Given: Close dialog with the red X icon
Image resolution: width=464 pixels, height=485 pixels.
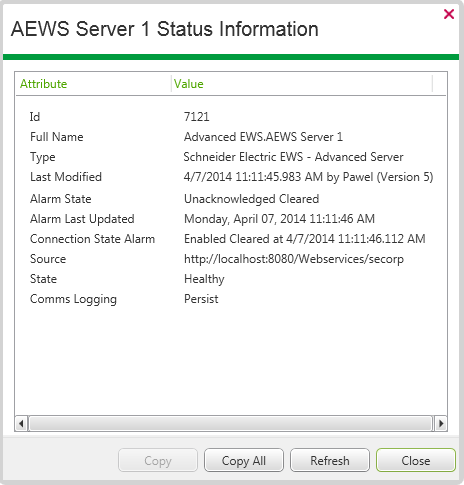Looking at the screenshot, I should tap(449, 14).
